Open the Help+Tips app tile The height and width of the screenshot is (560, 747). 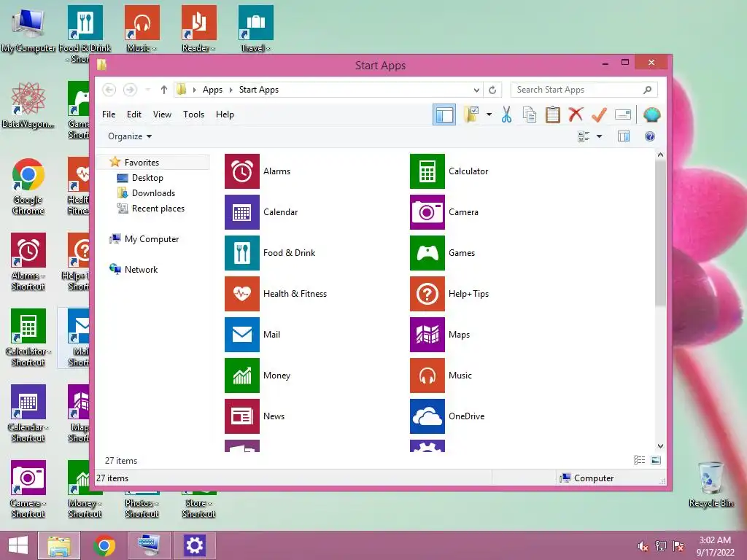point(427,294)
